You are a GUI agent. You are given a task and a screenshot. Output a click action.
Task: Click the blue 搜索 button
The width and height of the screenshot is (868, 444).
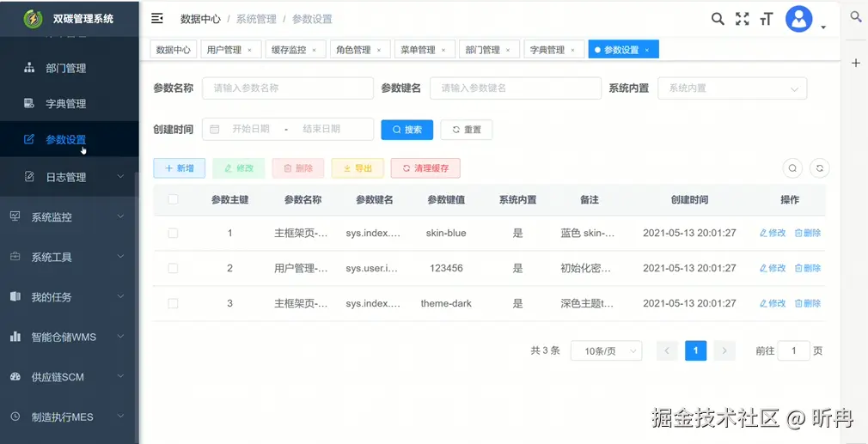406,130
